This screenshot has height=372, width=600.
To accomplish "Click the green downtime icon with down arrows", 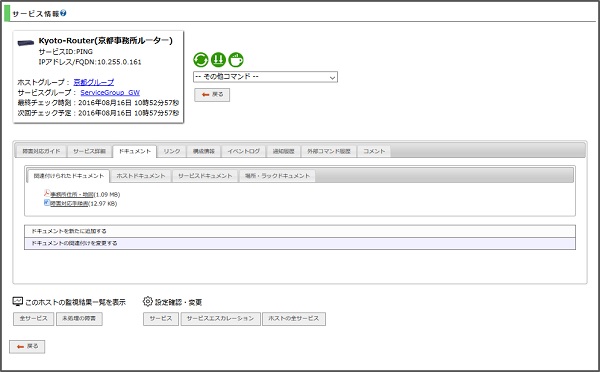I will [218, 60].
